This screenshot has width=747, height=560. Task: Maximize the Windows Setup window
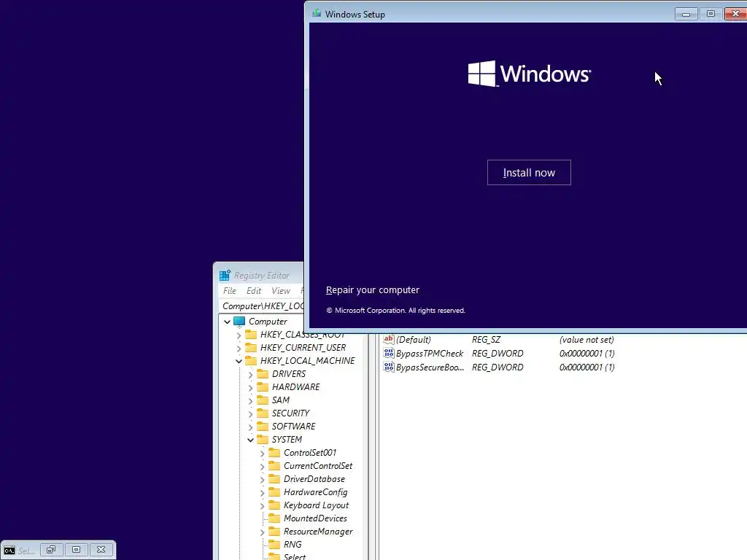[711, 14]
